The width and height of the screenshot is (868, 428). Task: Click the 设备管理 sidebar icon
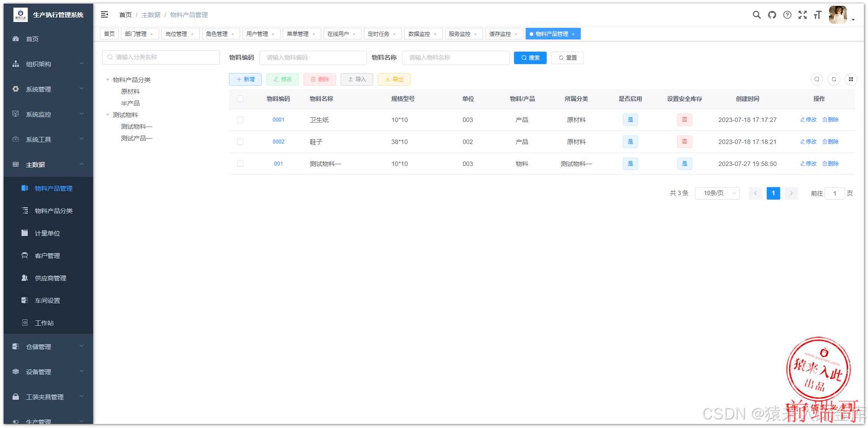(x=16, y=371)
